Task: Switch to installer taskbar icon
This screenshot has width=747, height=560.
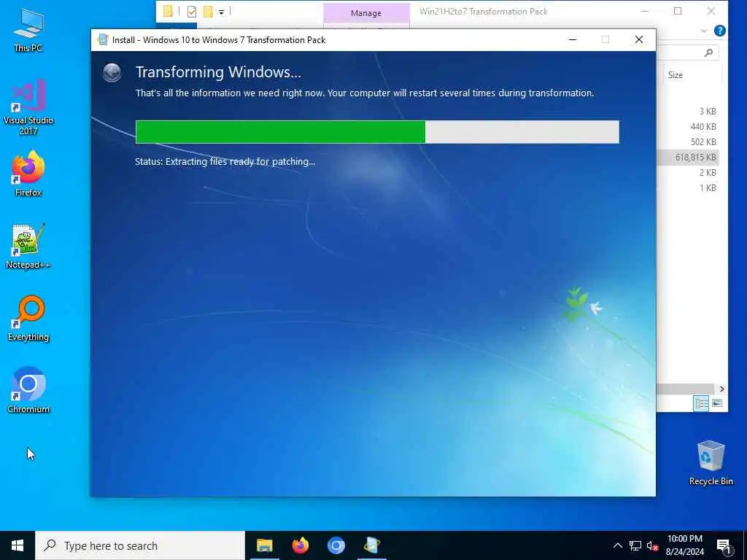Action: [371, 545]
